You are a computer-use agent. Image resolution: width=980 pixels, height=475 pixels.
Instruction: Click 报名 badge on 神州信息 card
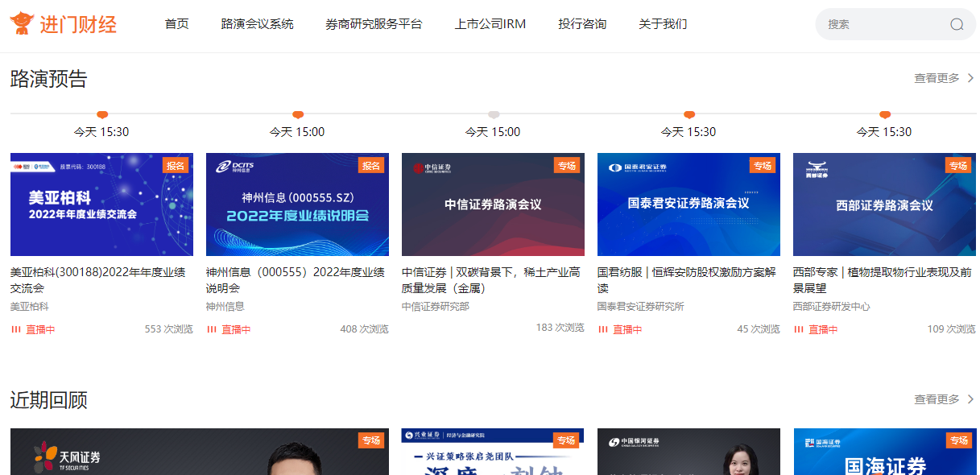[x=371, y=165]
